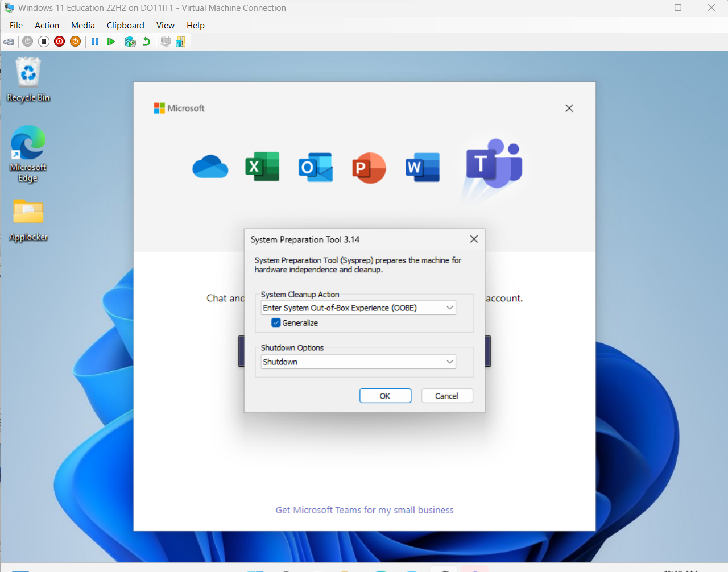The height and width of the screenshot is (572, 728).
Task: Turn off the VM with the black stop icon
Action: (x=44, y=42)
